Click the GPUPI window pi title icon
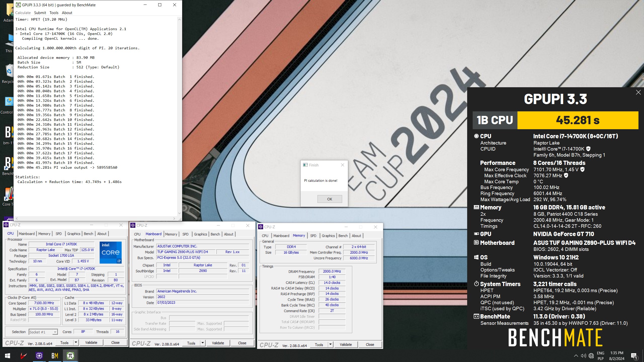 (18, 5)
